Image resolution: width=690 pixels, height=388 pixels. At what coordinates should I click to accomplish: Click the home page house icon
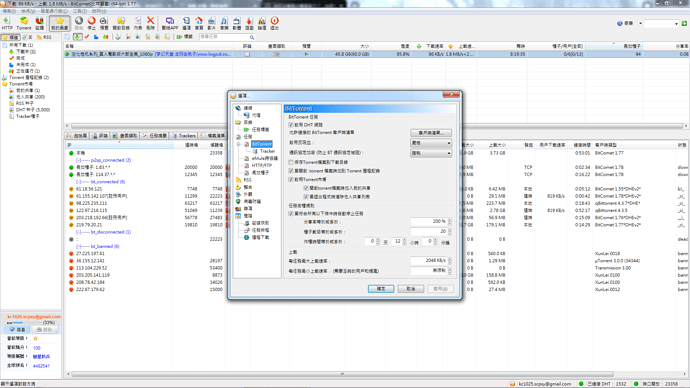(199, 23)
